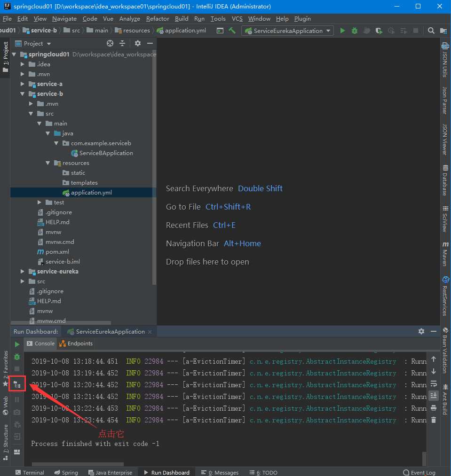Image resolution: width=451 pixels, height=476 pixels.
Task: Open the Refactor menu
Action: [x=158, y=18]
